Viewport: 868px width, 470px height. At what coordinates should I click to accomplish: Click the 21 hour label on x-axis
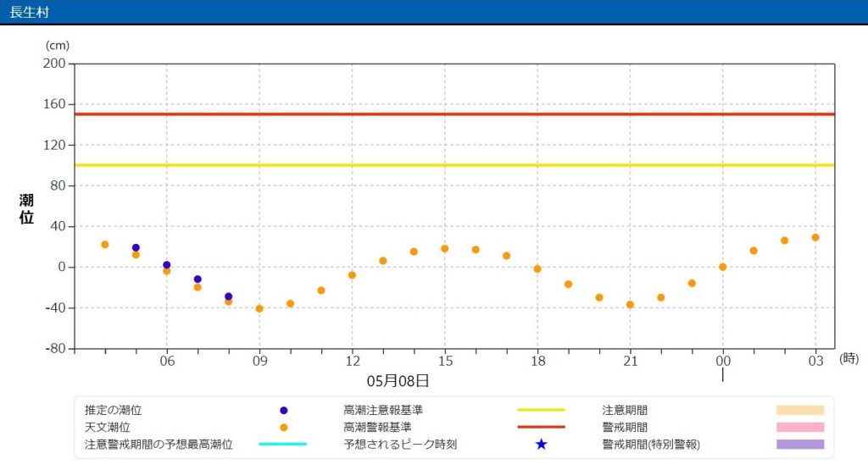tap(631, 361)
